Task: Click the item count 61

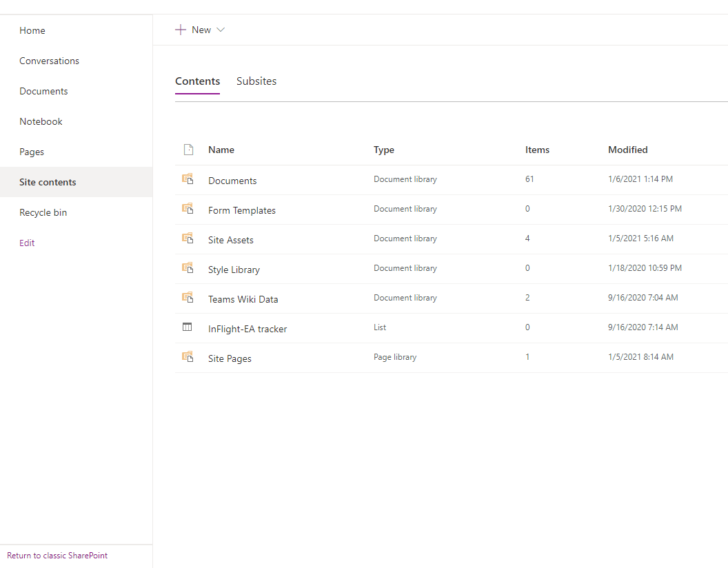Action: click(529, 179)
